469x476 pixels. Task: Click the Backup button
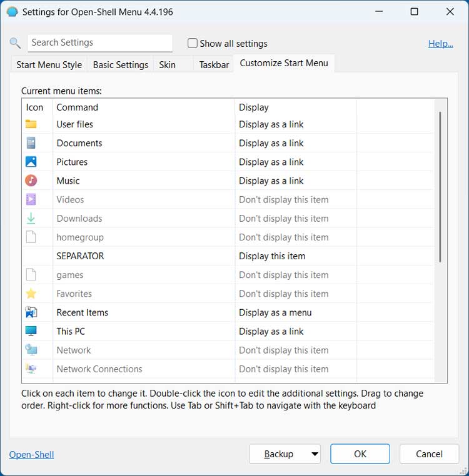(x=279, y=454)
